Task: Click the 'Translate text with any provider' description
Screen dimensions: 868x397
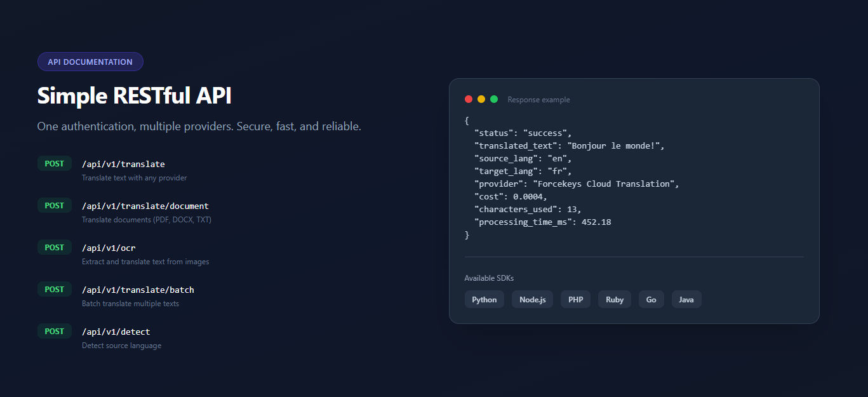Action: coord(135,178)
